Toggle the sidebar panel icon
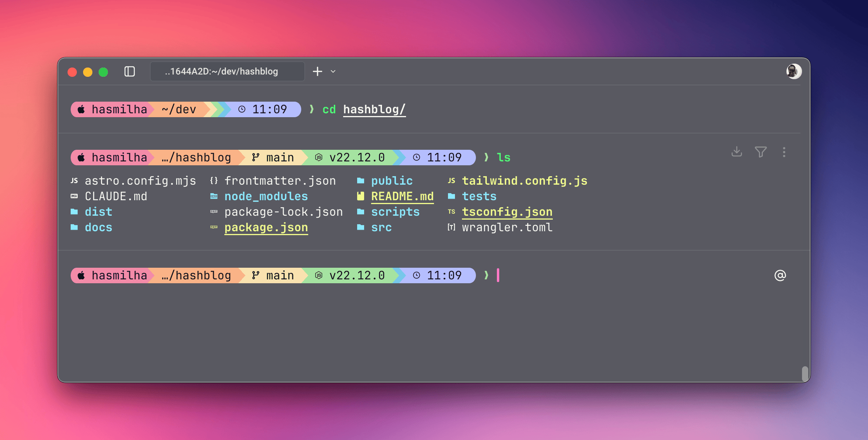This screenshot has width=868, height=440. click(130, 71)
